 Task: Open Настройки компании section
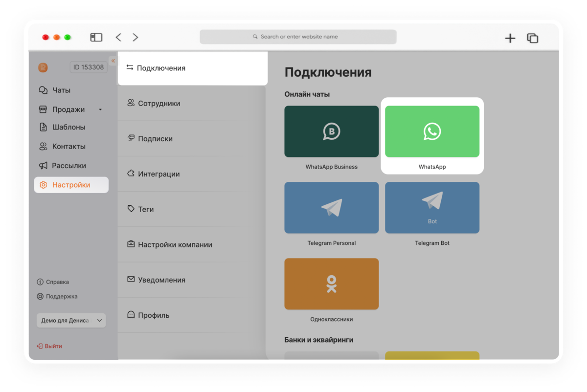tap(191, 244)
